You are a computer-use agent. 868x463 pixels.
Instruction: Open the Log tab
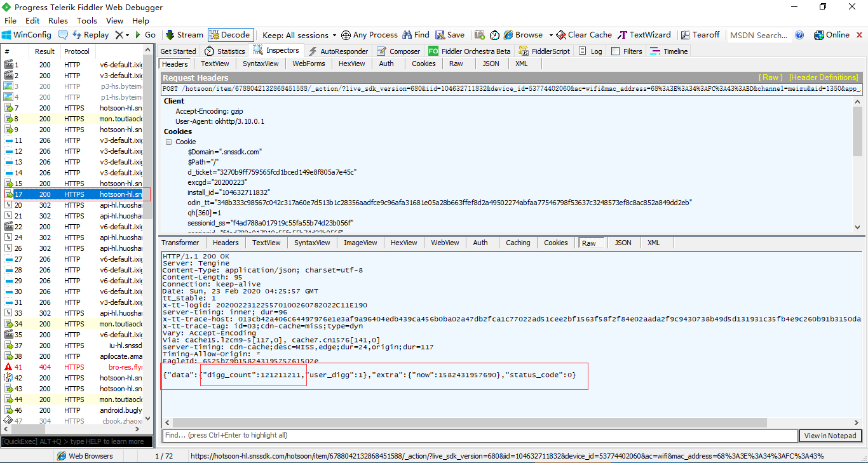(x=590, y=51)
